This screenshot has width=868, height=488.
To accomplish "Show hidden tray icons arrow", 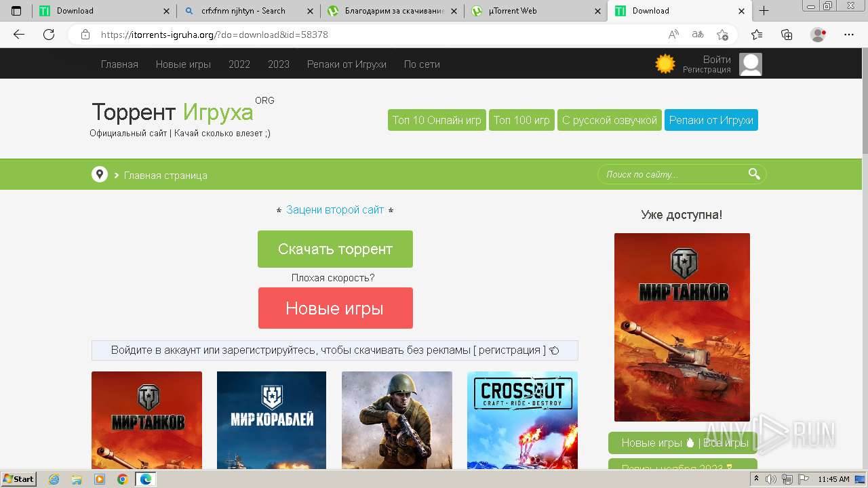I will click(x=757, y=479).
